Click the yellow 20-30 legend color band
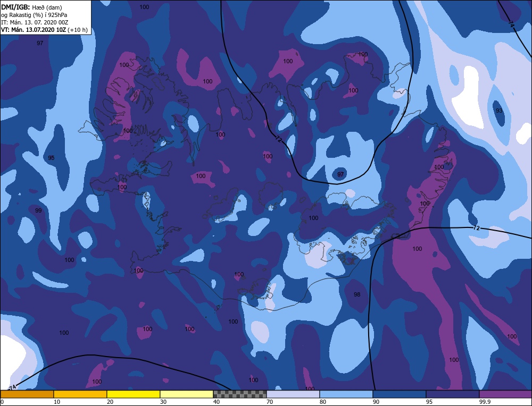Screen dimensions: 532x406 (134, 394)
